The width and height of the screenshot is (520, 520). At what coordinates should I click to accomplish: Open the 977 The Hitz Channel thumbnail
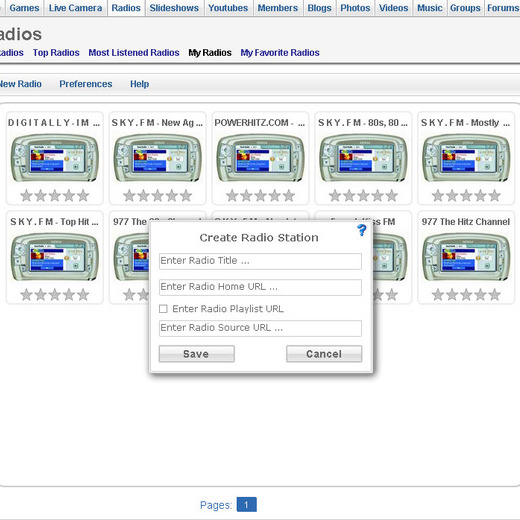coord(466,257)
